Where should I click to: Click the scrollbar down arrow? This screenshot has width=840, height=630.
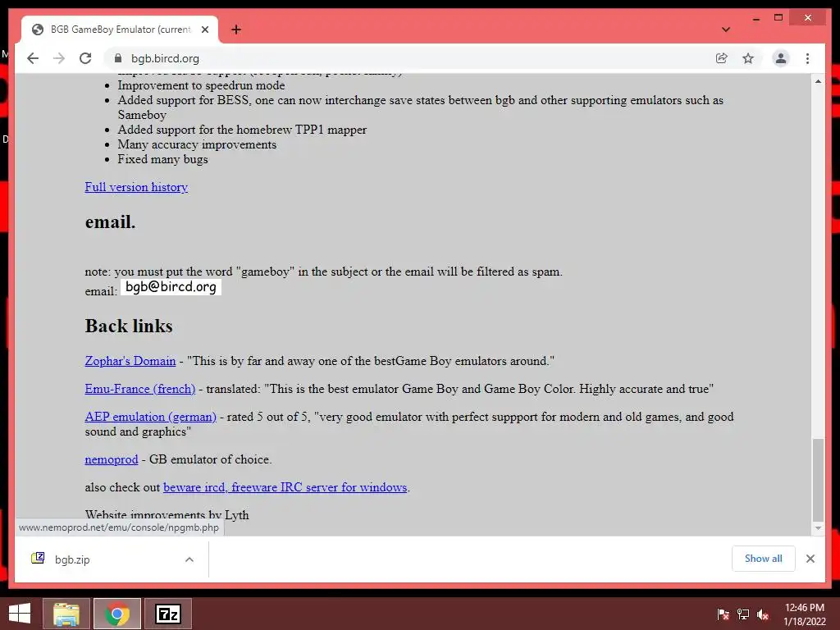pyautogui.click(x=818, y=528)
